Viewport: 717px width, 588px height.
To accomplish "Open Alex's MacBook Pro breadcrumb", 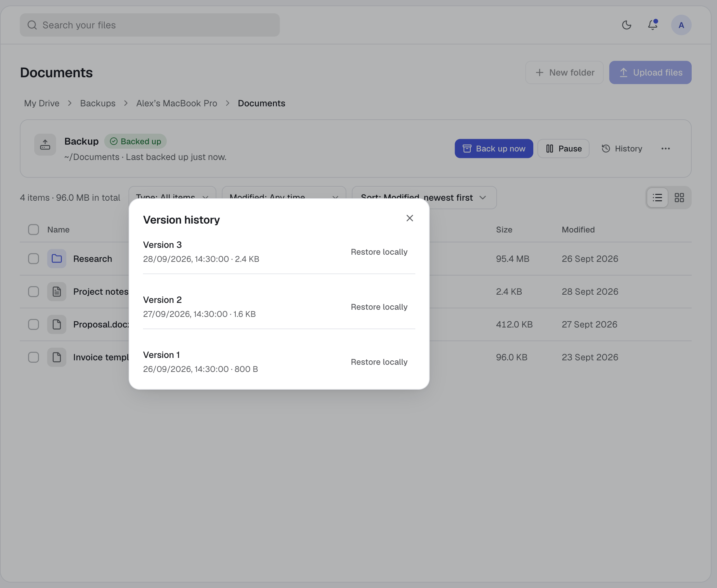I will click(177, 103).
